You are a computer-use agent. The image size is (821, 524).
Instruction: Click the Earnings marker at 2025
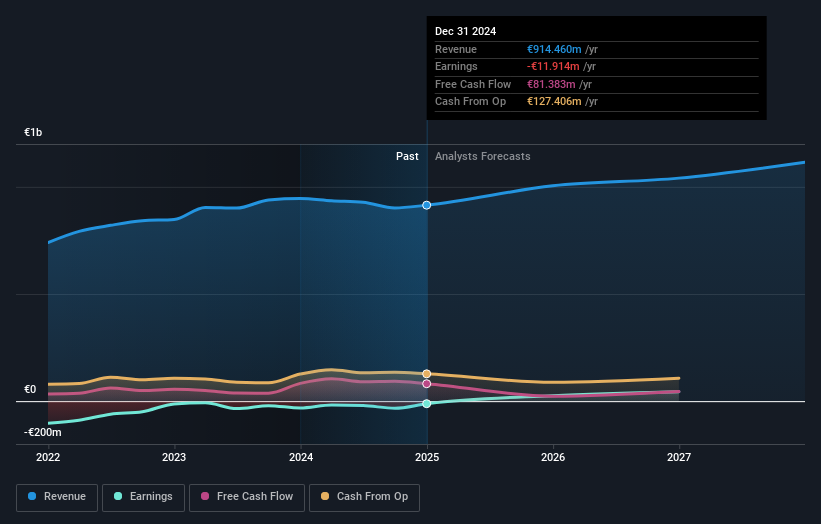[x=427, y=404]
